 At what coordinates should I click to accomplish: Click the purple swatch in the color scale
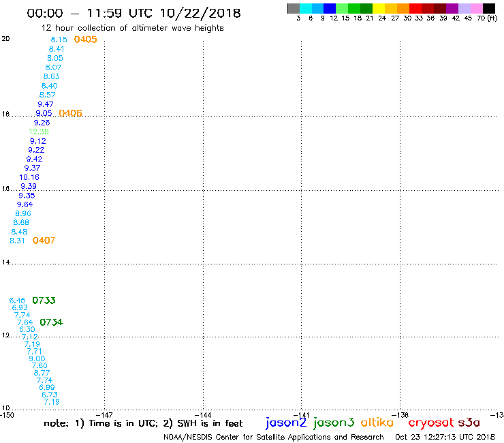pos(452,8)
